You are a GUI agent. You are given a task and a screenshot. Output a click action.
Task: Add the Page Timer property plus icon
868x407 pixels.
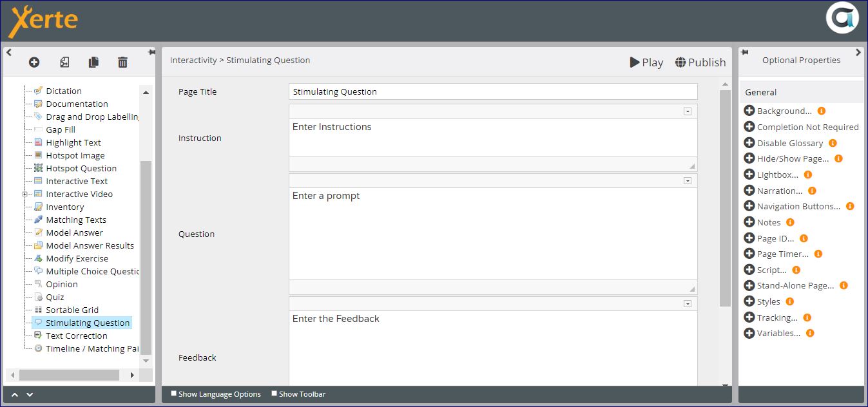click(749, 254)
